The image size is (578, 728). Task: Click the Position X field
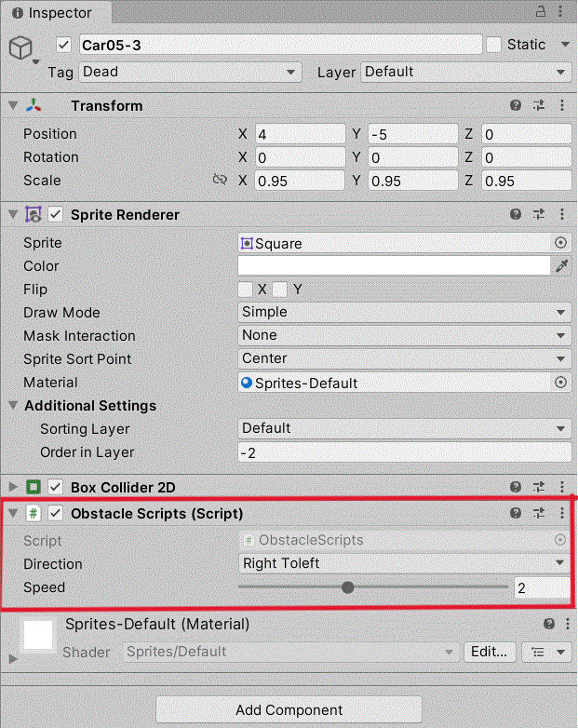300,134
